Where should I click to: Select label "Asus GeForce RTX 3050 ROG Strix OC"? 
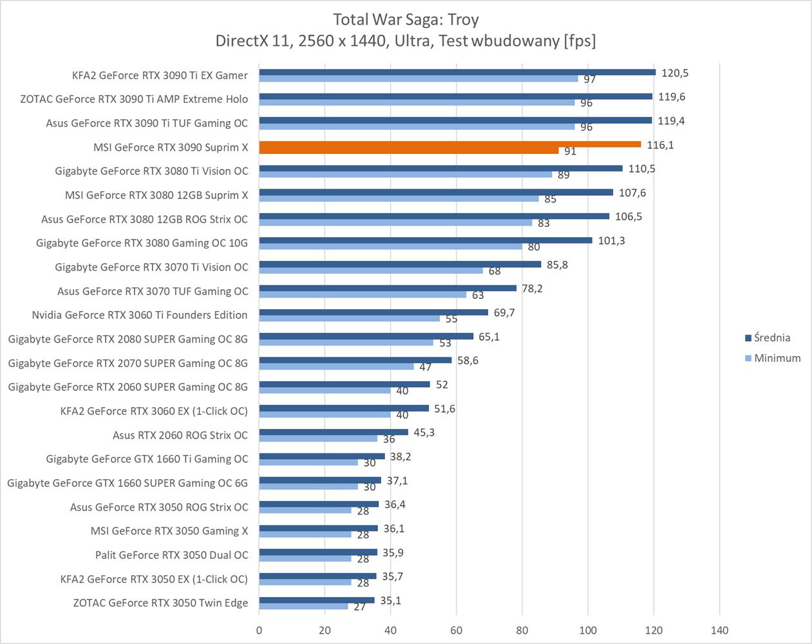159,507
